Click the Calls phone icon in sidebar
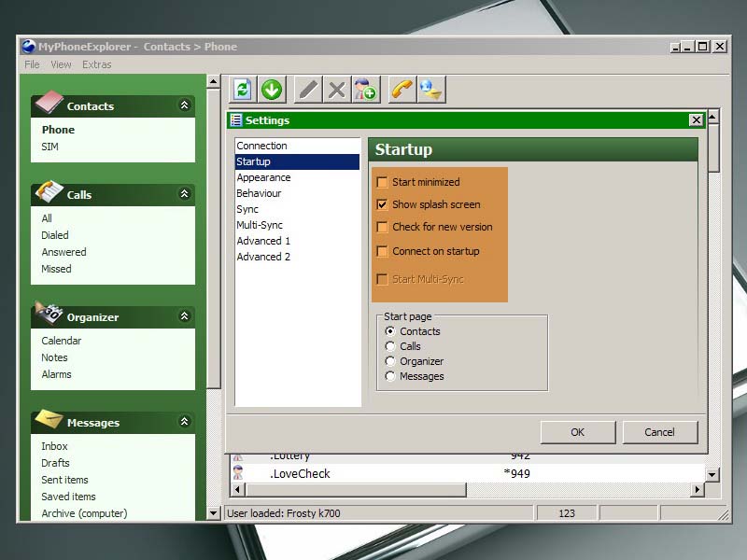747x560 pixels. coord(49,191)
